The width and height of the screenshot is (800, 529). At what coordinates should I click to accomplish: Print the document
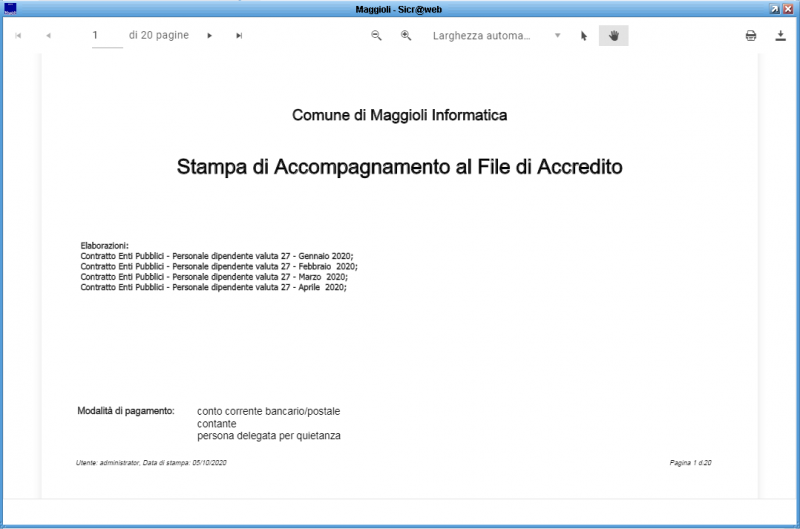click(751, 36)
